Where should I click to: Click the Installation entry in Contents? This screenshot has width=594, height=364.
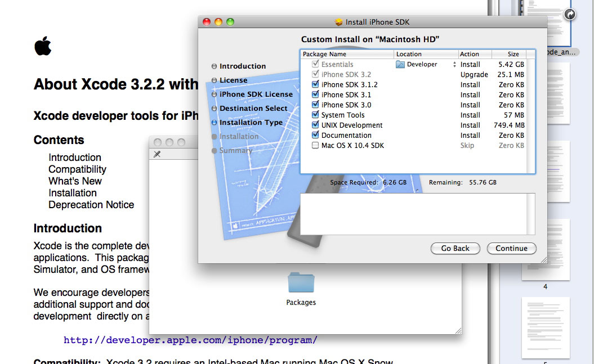[73, 193]
